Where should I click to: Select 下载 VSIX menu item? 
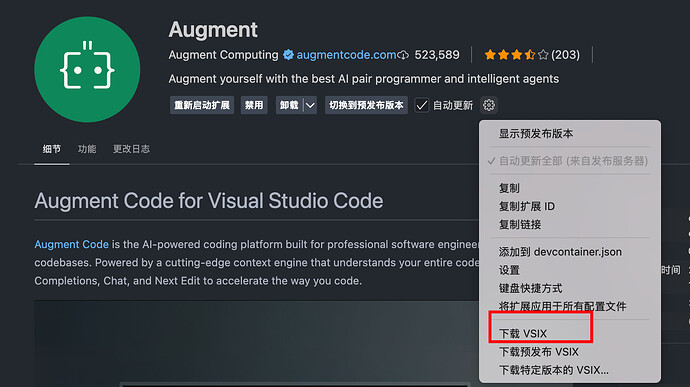point(570,334)
